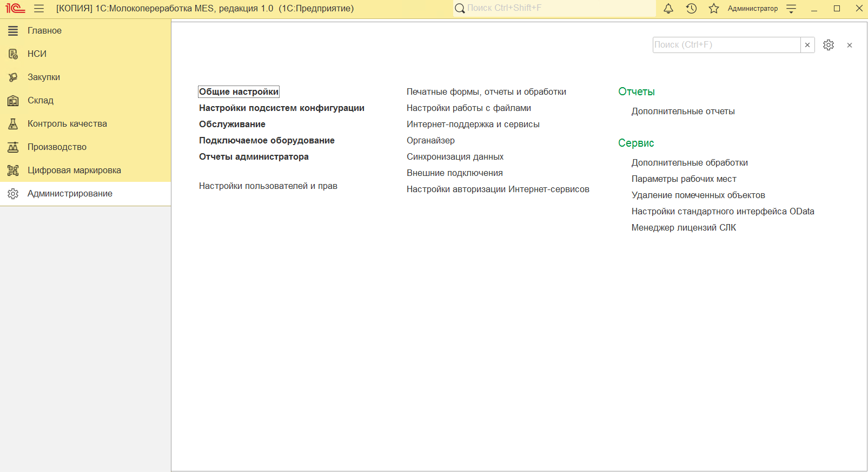Open the Контроль качества section
The height and width of the screenshot is (472, 868).
pyautogui.click(x=85, y=124)
